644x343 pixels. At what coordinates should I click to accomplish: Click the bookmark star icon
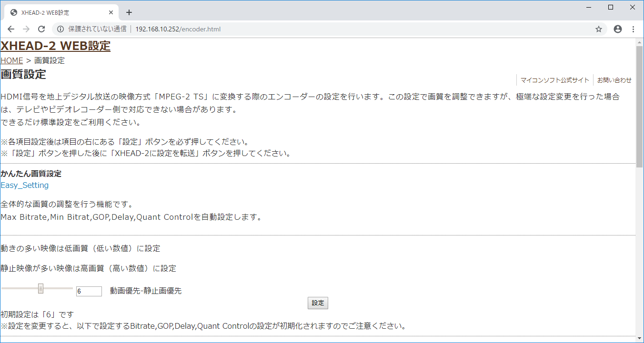[x=599, y=29]
